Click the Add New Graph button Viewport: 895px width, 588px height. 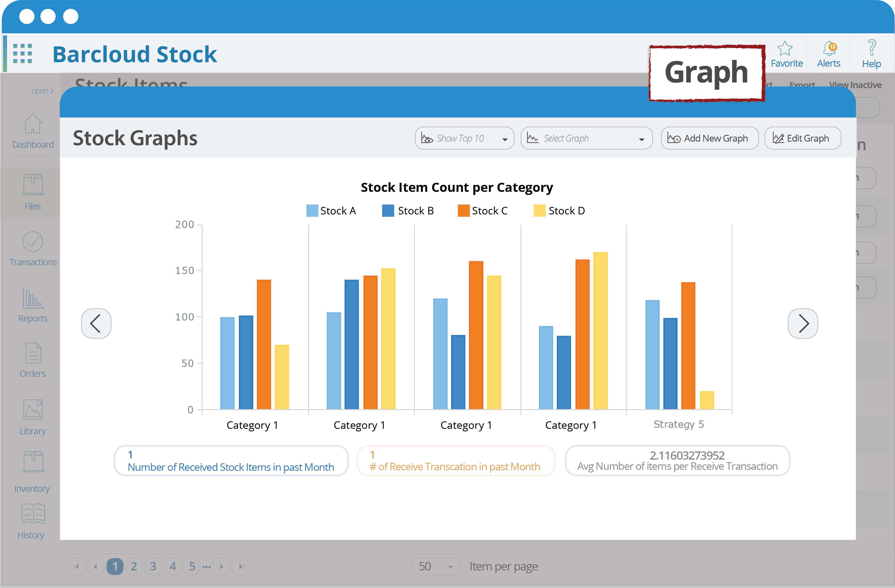coord(709,138)
